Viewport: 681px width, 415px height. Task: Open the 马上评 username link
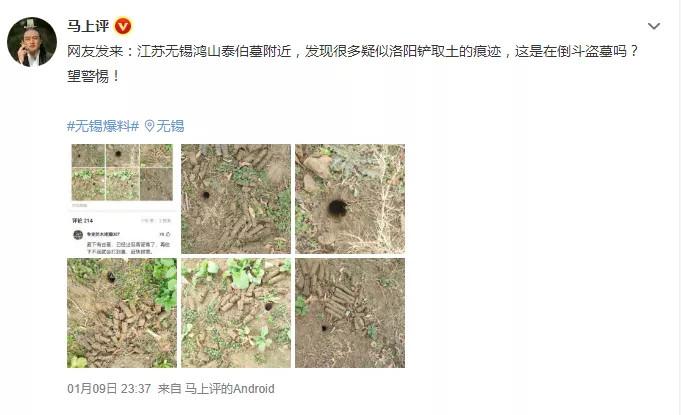click(x=88, y=26)
